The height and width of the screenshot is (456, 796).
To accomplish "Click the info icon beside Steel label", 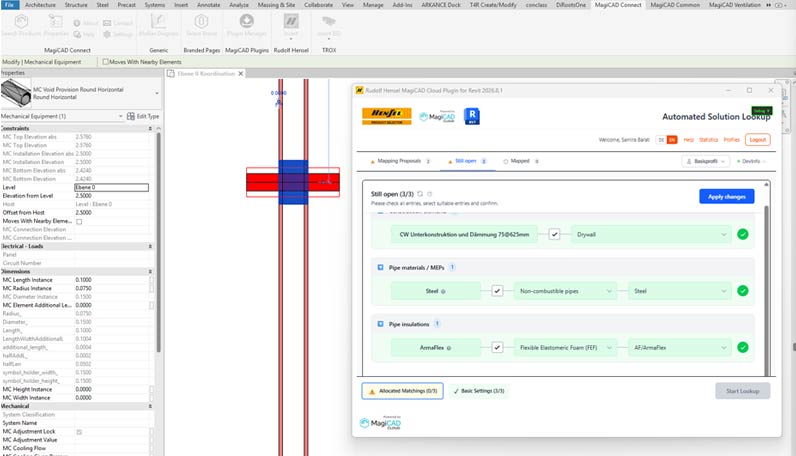I will [443, 291].
